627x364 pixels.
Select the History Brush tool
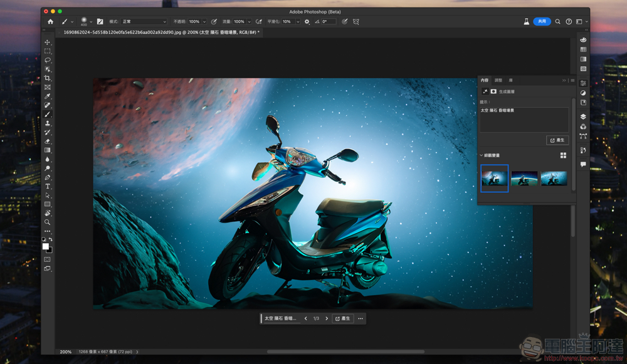coord(48,132)
